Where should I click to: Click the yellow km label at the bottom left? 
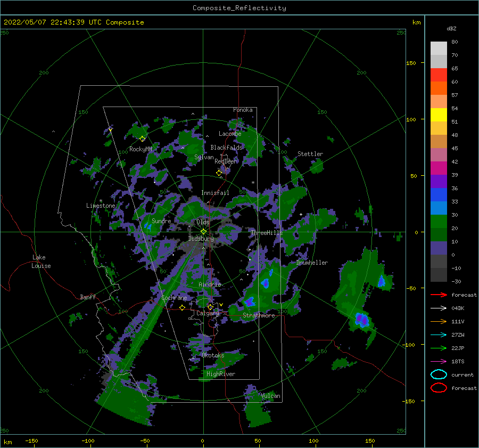(7, 442)
